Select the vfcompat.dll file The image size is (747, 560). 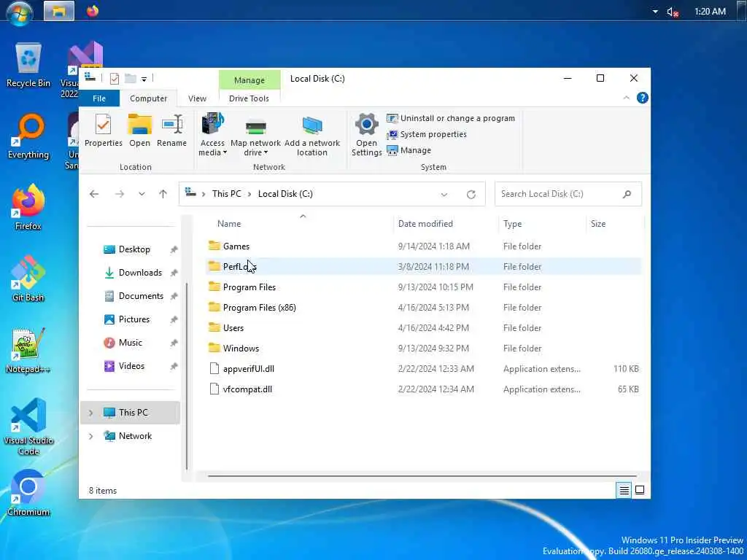point(423,389)
